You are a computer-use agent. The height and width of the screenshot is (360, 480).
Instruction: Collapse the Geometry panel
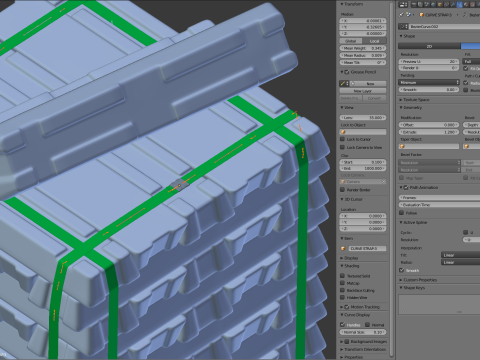pyautogui.click(x=401, y=108)
